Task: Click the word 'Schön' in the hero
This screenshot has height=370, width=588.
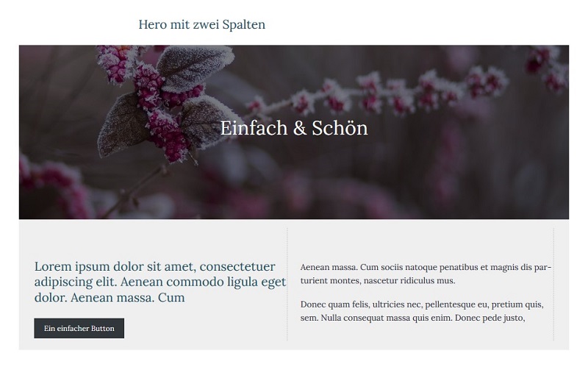Action: tap(340, 128)
